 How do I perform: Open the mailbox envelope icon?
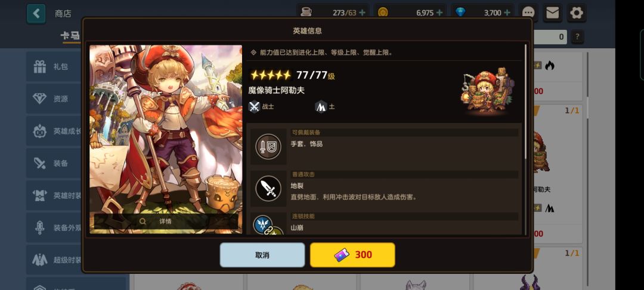(x=552, y=13)
